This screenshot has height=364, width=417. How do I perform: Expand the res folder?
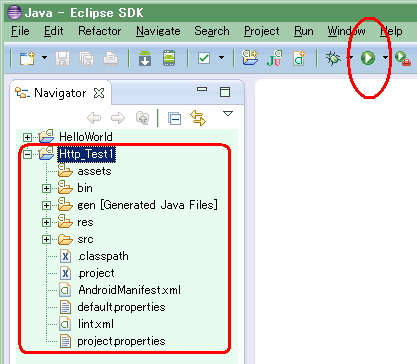[x=46, y=223]
